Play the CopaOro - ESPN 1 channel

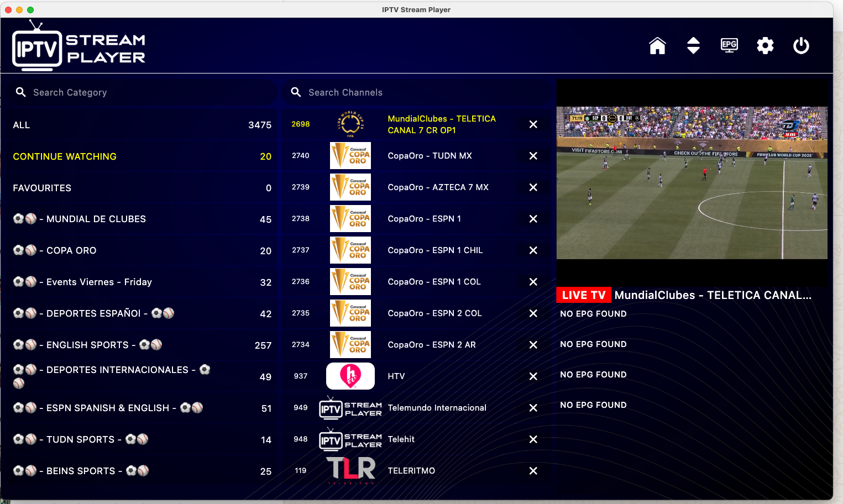[x=424, y=219]
